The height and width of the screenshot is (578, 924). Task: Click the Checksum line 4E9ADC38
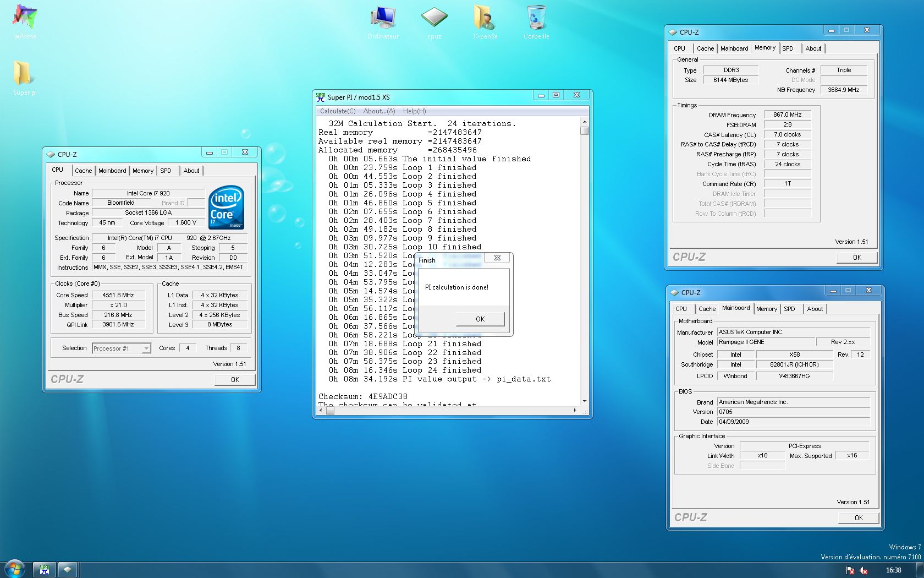pos(363,396)
